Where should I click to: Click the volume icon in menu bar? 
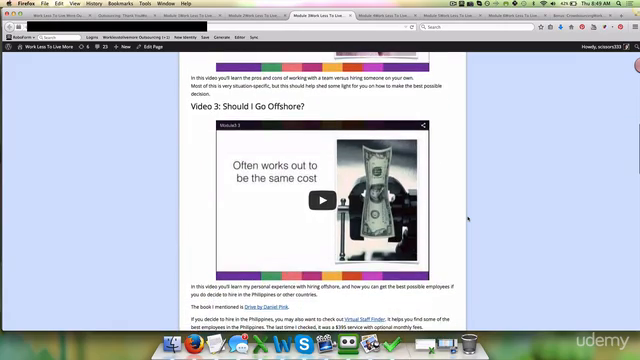point(553,4)
